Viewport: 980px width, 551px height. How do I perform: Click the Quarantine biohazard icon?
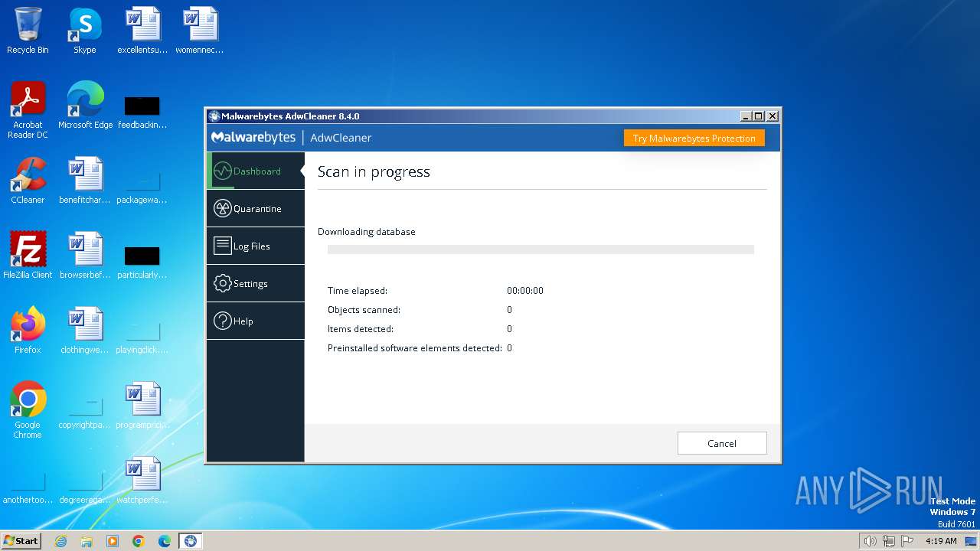tap(222, 208)
